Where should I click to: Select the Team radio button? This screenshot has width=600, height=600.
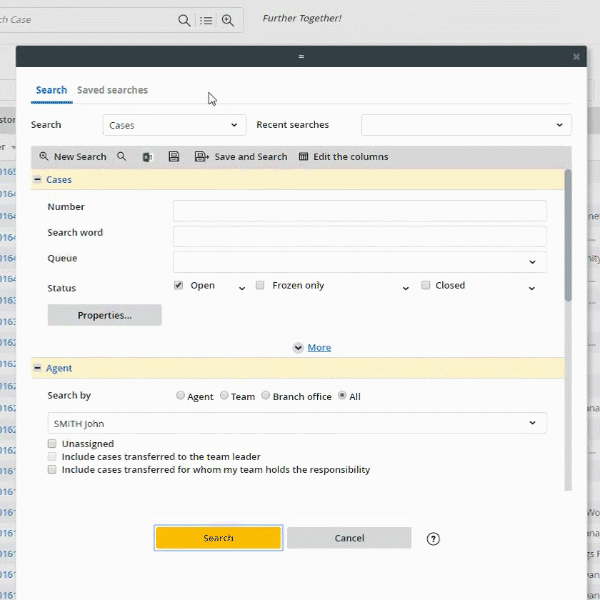[224, 396]
